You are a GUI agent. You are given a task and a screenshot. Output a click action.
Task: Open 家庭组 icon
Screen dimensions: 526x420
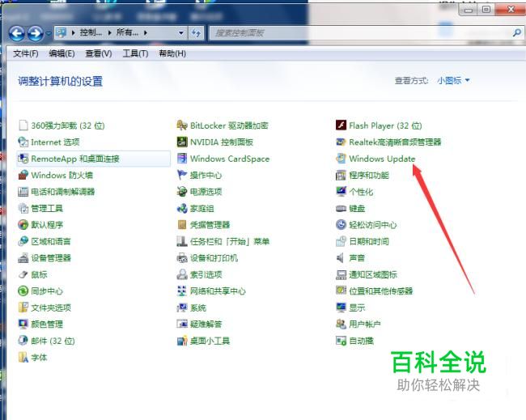click(182, 208)
